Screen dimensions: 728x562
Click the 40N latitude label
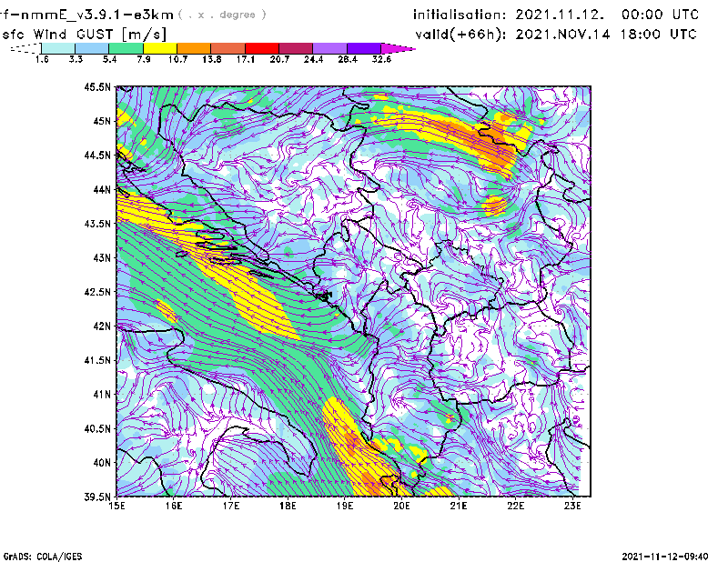[x=102, y=463]
